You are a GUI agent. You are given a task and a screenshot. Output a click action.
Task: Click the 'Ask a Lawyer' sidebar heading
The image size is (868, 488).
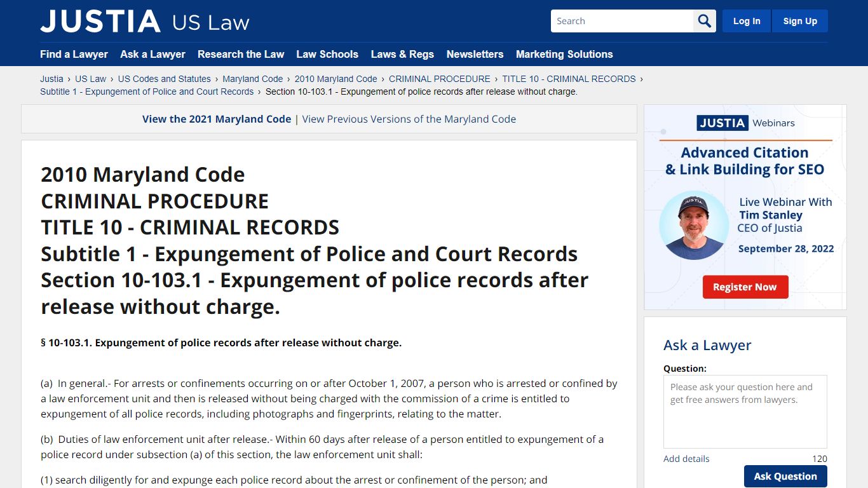coord(707,345)
